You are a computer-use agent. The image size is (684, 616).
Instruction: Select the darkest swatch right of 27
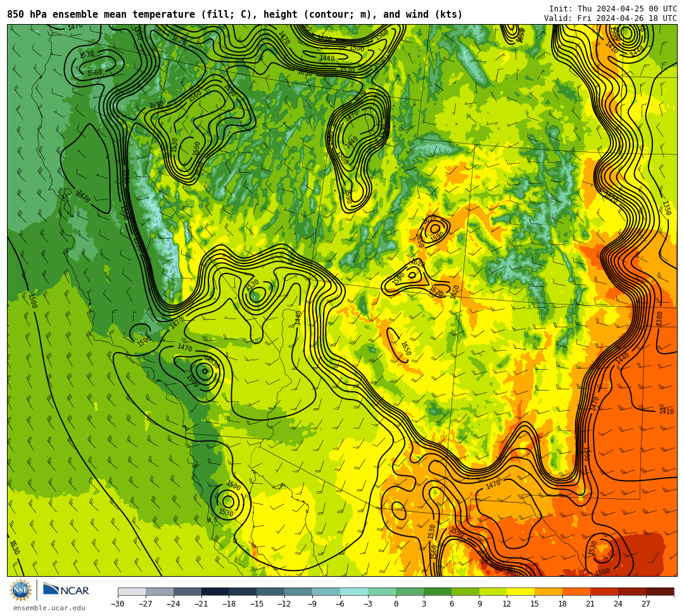pos(660,591)
